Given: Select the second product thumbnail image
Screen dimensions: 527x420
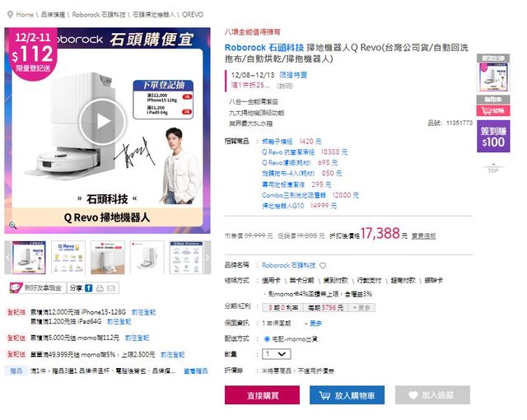Looking at the screenshot, I should pyautogui.click(x=68, y=258).
